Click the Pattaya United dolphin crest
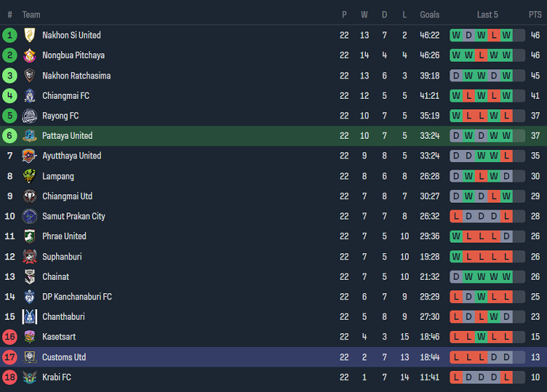This screenshot has width=547, height=392. (29, 136)
